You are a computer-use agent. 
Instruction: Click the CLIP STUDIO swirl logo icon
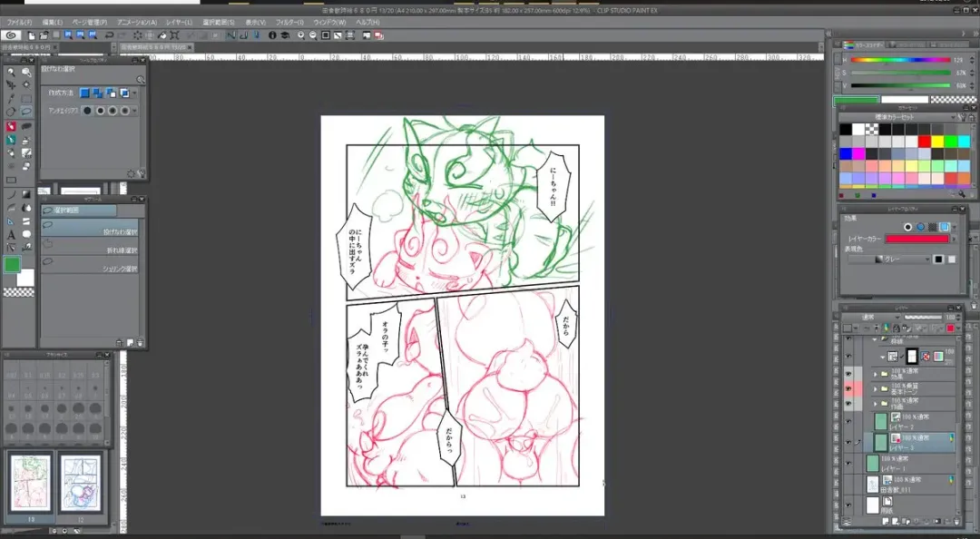pos(12,35)
